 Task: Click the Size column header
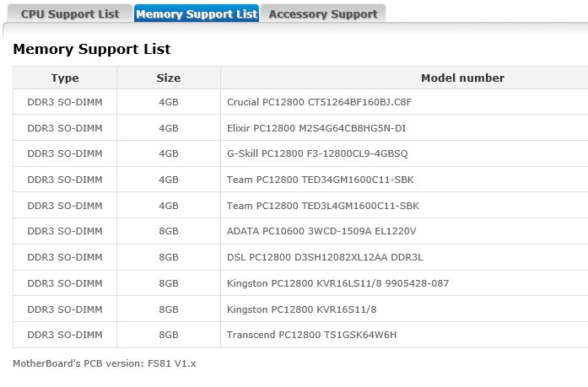169,78
